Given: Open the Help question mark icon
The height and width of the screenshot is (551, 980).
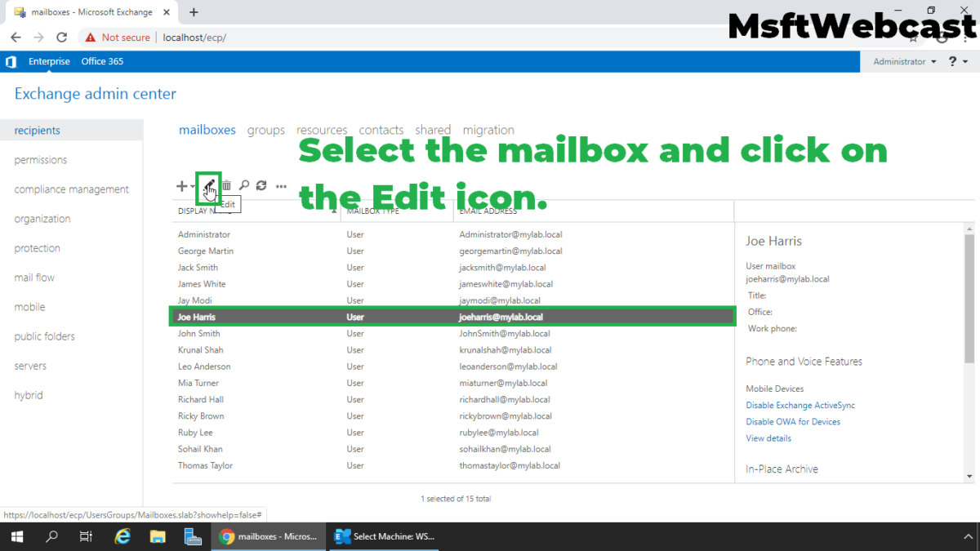Looking at the screenshot, I should (952, 61).
